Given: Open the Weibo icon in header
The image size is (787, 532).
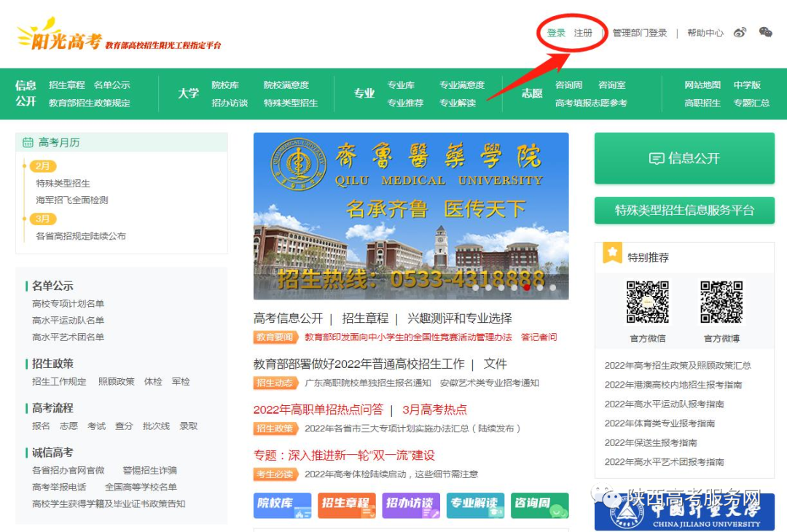Looking at the screenshot, I should (x=740, y=33).
